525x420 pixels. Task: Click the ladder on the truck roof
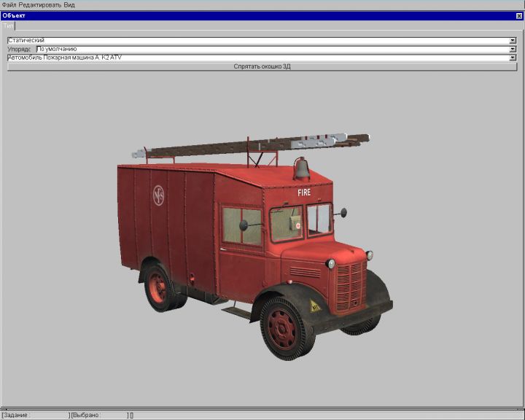[x=248, y=145]
